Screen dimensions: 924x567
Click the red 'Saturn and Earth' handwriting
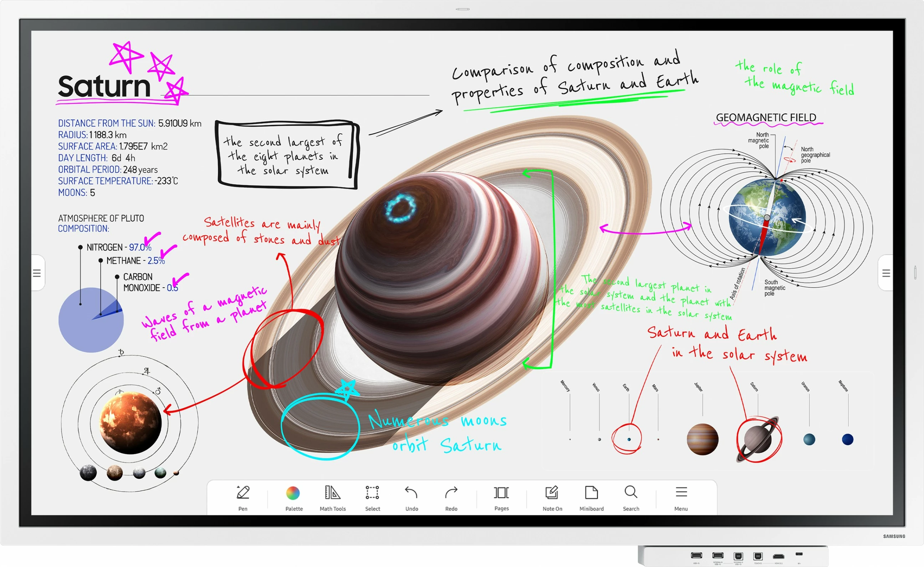point(727,344)
